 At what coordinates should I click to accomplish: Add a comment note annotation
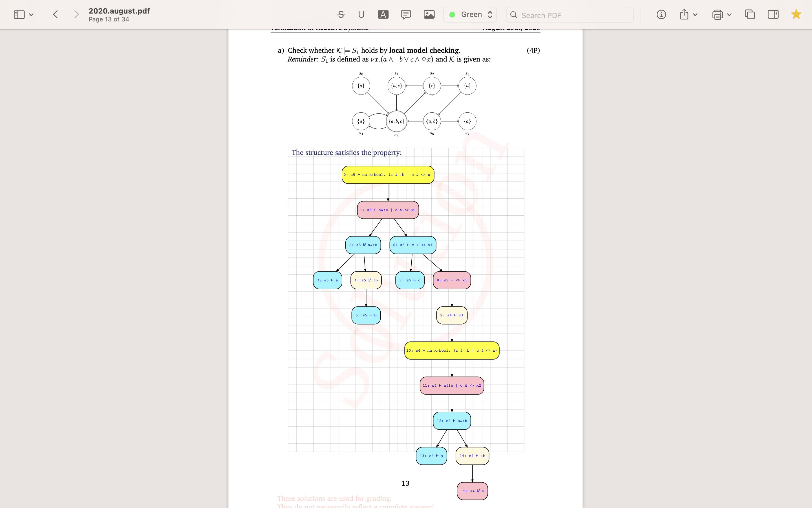tap(406, 14)
